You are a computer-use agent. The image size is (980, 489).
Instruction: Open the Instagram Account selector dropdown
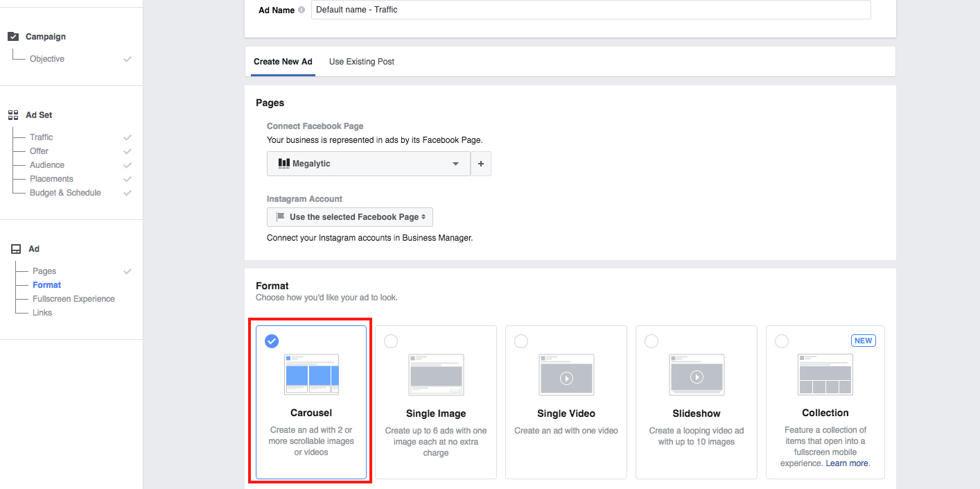pyautogui.click(x=349, y=217)
